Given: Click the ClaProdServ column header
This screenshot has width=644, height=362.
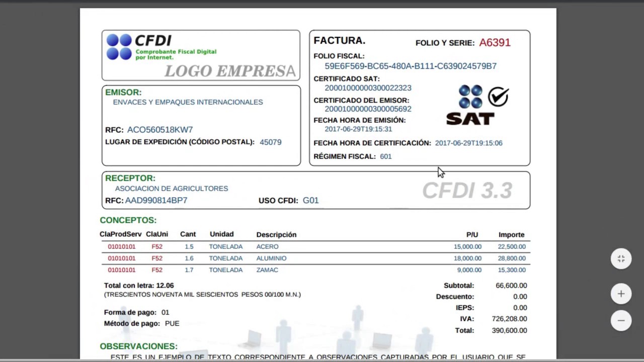Looking at the screenshot, I should [121, 234].
